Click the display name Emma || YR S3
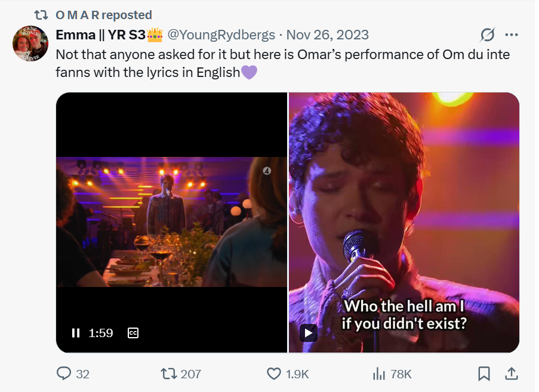This screenshot has height=392, width=539. (100, 35)
